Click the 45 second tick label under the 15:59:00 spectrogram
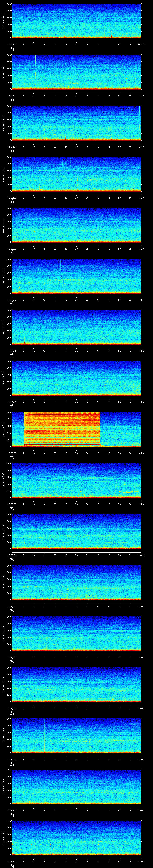The height and width of the screenshot is (868, 153). pos(109,44)
